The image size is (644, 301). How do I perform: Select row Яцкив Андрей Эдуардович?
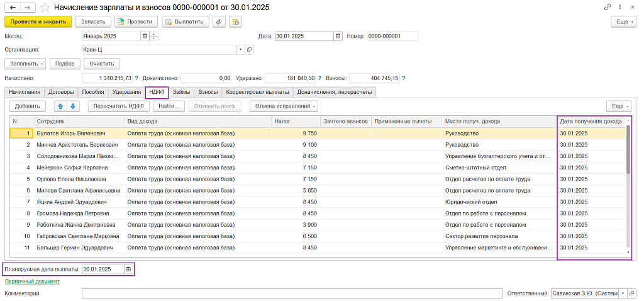click(x=318, y=202)
